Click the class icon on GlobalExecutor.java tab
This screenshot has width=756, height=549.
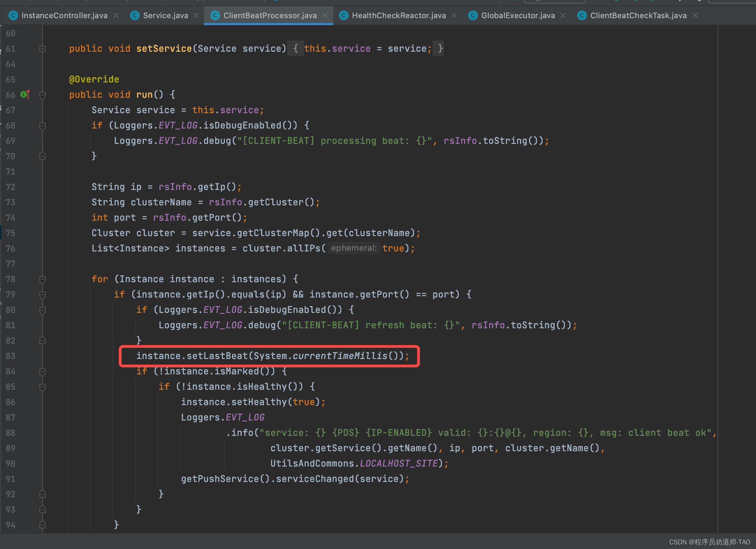pos(473,15)
